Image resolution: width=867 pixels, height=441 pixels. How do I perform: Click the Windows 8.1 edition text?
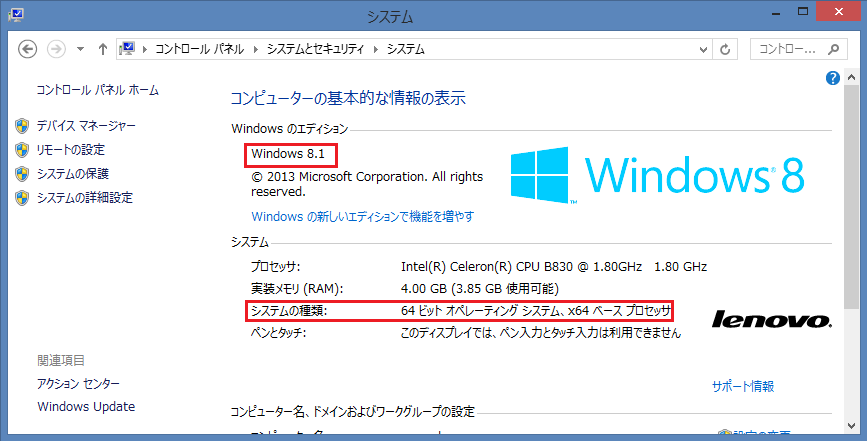288,154
